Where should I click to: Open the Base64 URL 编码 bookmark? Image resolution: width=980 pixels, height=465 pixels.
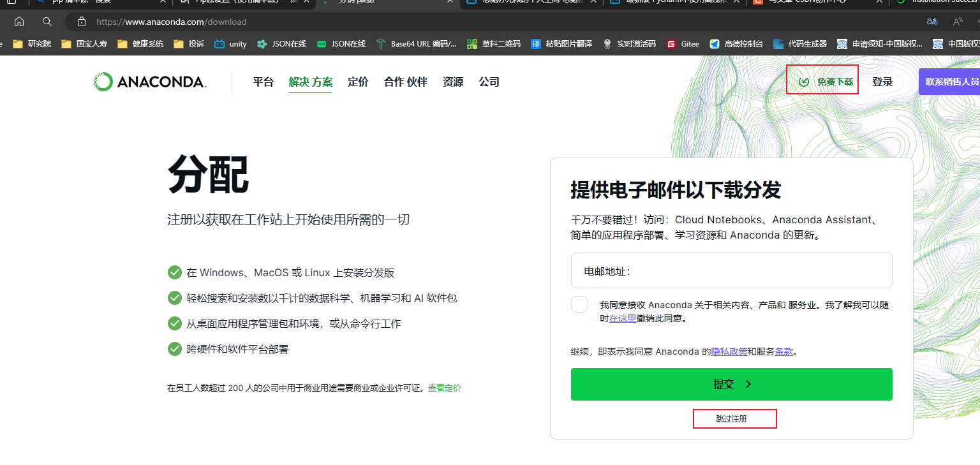417,44
